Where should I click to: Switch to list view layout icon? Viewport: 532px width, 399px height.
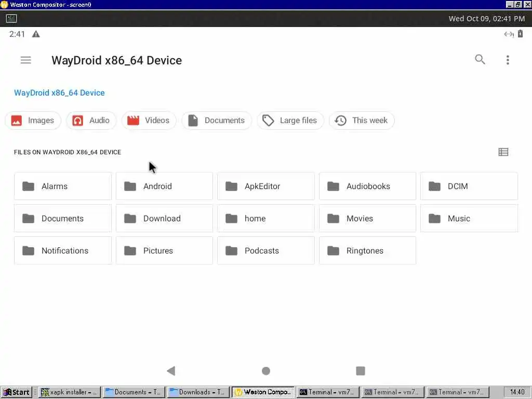503,152
